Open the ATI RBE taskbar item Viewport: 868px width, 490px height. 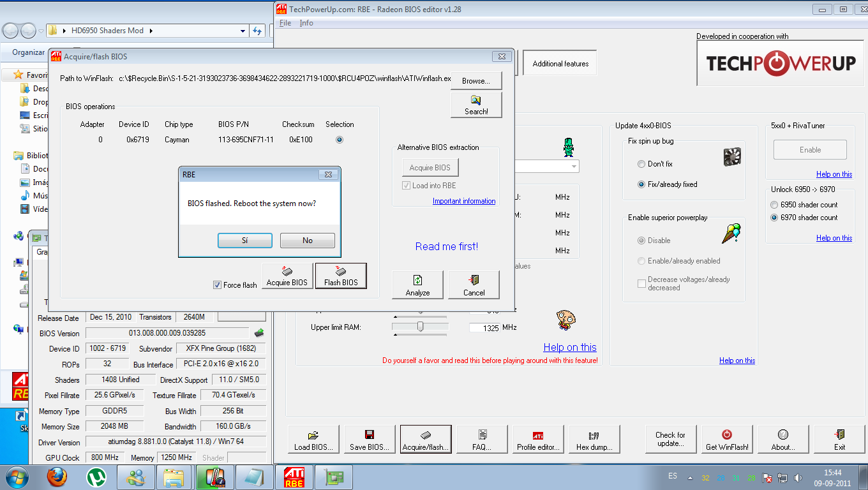pyautogui.click(x=293, y=477)
